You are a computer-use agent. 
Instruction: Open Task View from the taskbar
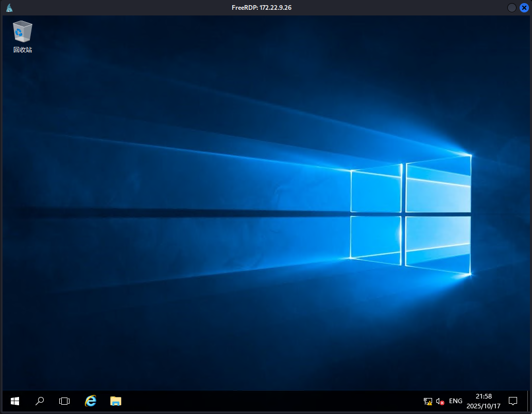point(64,401)
